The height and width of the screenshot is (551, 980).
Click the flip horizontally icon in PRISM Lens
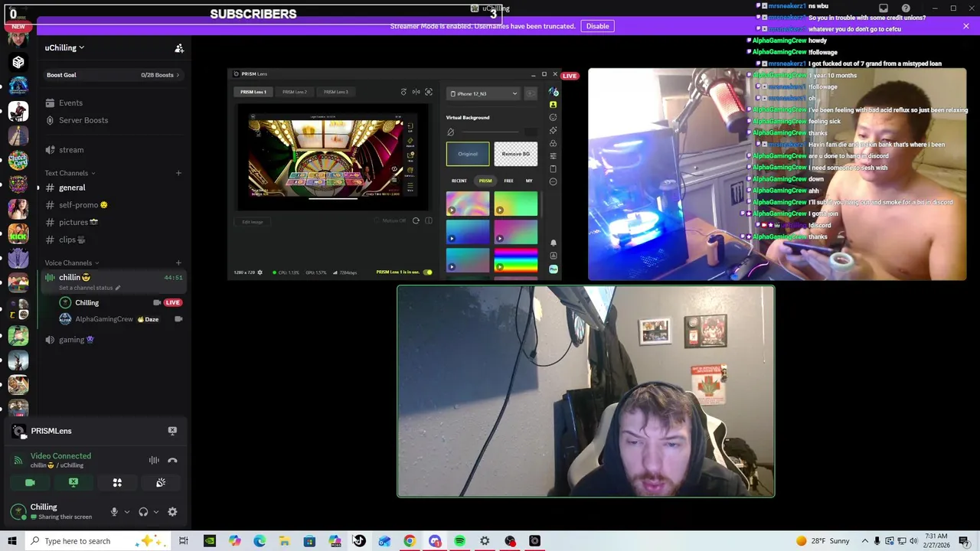pyautogui.click(x=416, y=92)
